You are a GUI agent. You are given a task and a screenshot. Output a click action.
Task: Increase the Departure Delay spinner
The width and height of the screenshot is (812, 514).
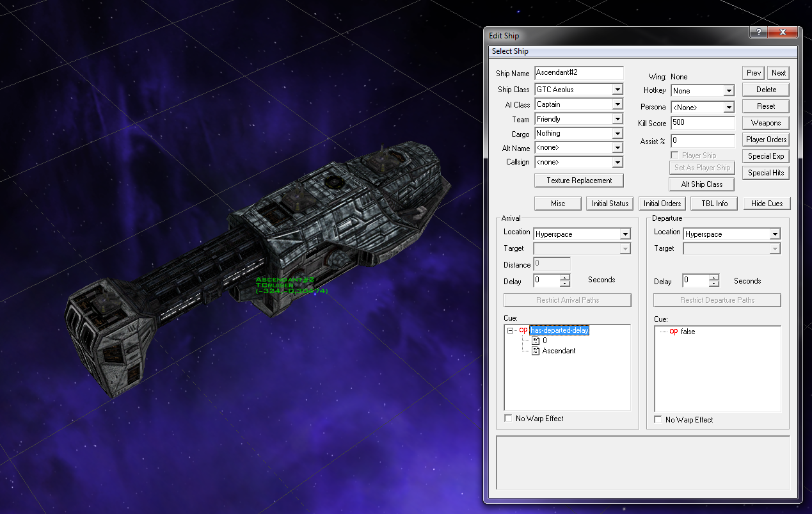pyautogui.click(x=714, y=277)
